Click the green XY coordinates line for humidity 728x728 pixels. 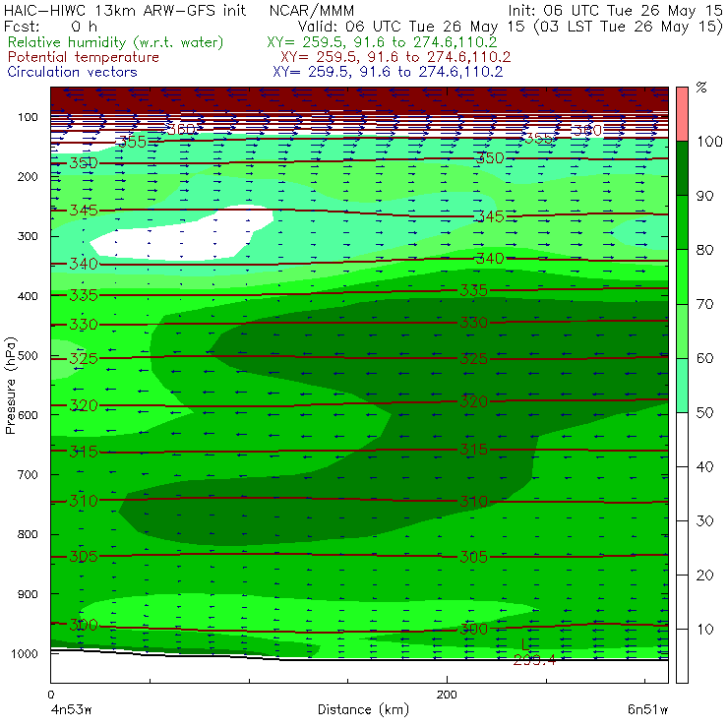382,42
